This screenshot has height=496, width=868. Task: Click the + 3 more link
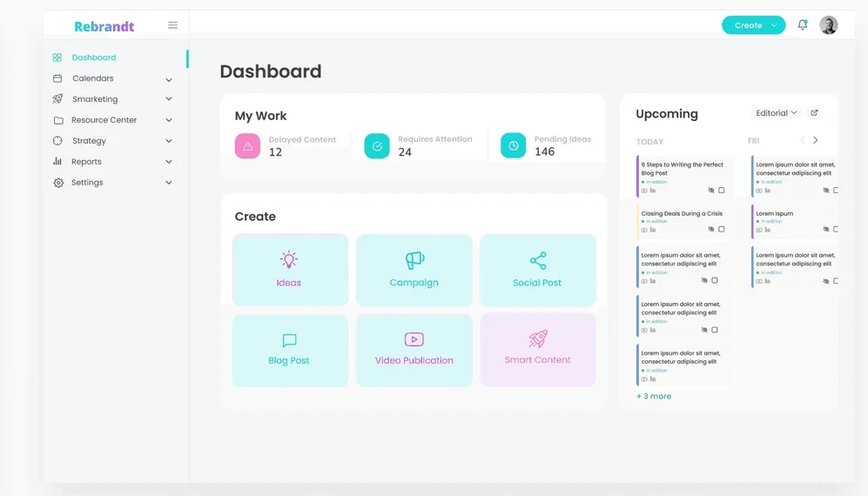[x=654, y=396]
